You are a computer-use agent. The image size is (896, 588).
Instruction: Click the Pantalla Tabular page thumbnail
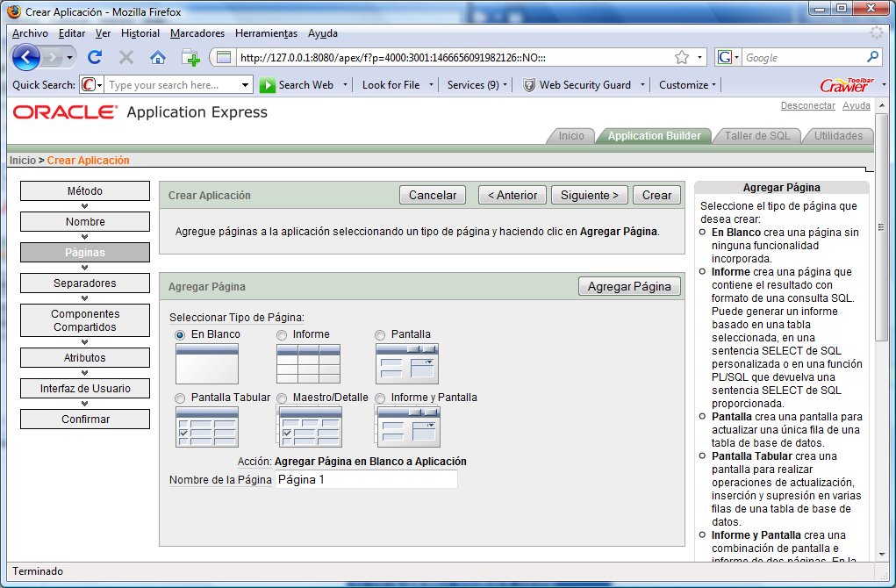tap(207, 427)
